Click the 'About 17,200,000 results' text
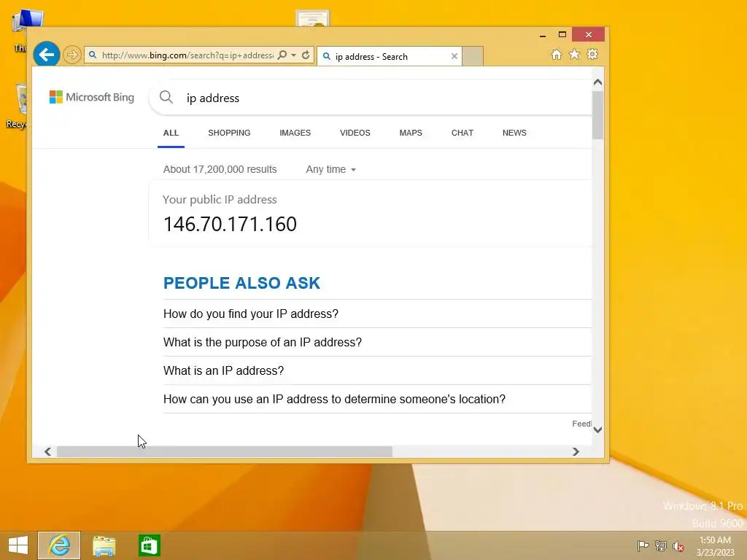Image resolution: width=747 pixels, height=560 pixels. click(x=220, y=169)
